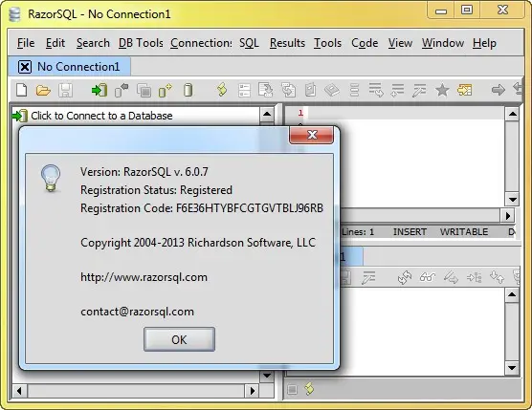The height and width of the screenshot is (410, 532).
Task: Close the No Connection1 tab with its X
Action: click(25, 67)
